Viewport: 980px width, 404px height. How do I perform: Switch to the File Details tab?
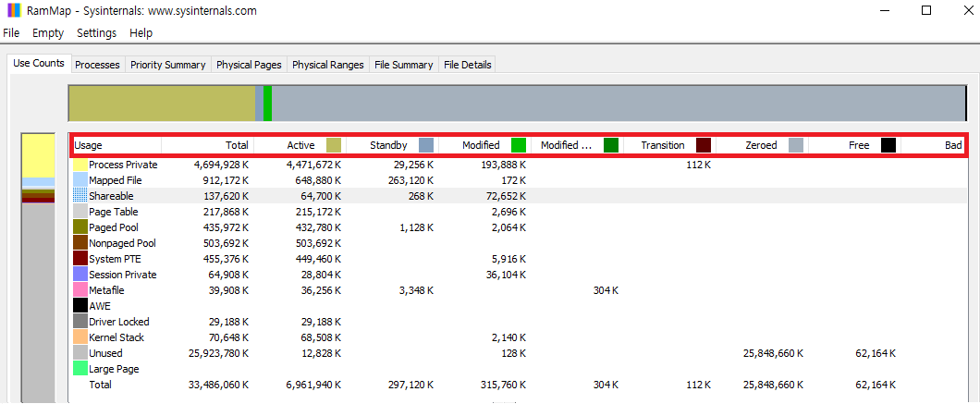(467, 65)
